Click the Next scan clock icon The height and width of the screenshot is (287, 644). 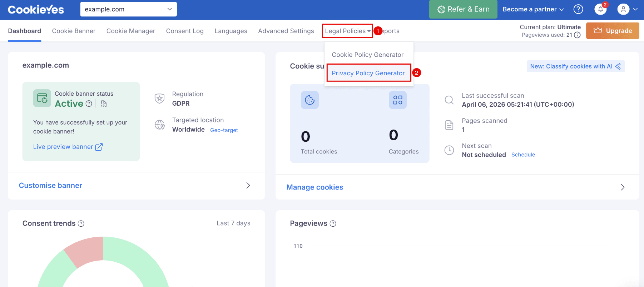(x=449, y=150)
